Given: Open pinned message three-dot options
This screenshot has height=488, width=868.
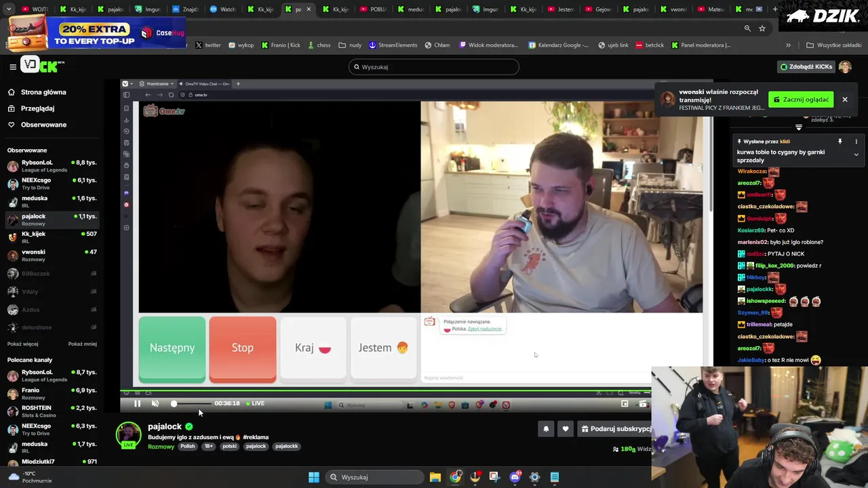Looking at the screenshot, I should point(856,142).
